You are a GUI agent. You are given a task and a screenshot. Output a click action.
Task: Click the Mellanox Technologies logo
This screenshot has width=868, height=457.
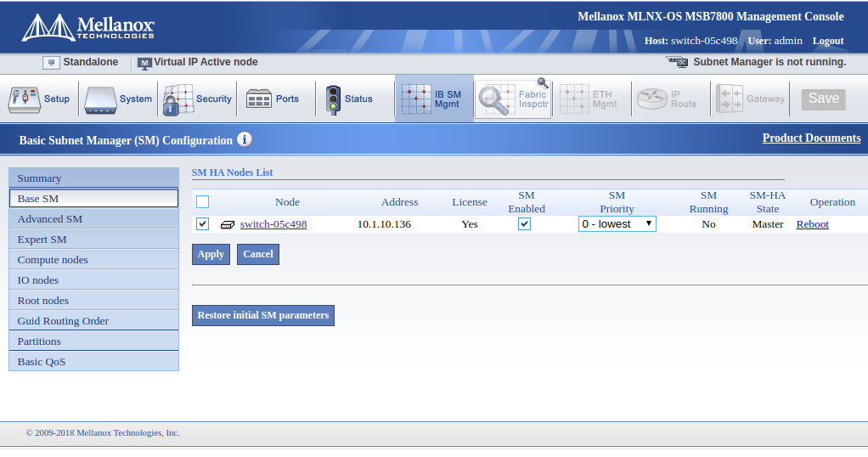pyautogui.click(x=88, y=27)
